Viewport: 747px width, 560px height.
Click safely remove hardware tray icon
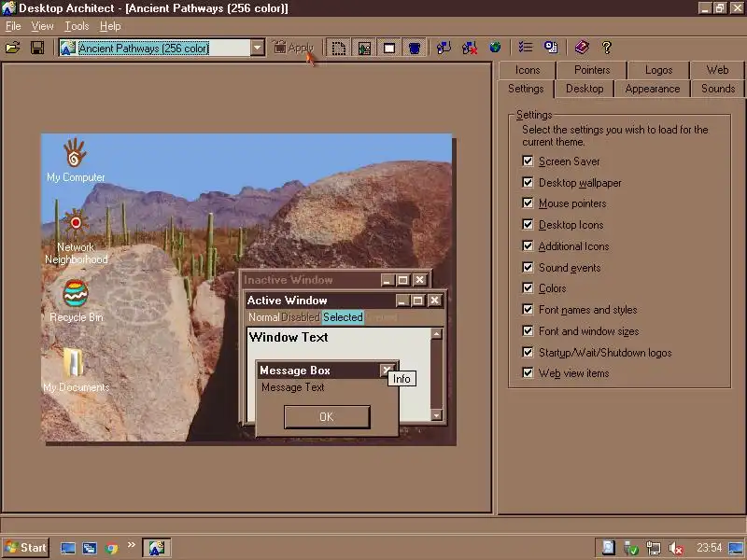pos(631,549)
